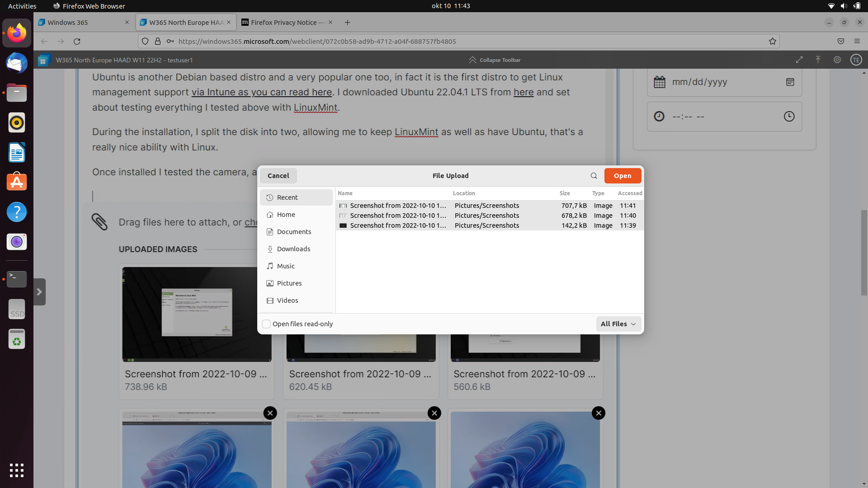Click the Firefox address bar URL
868x488 pixels.
[x=317, y=41]
